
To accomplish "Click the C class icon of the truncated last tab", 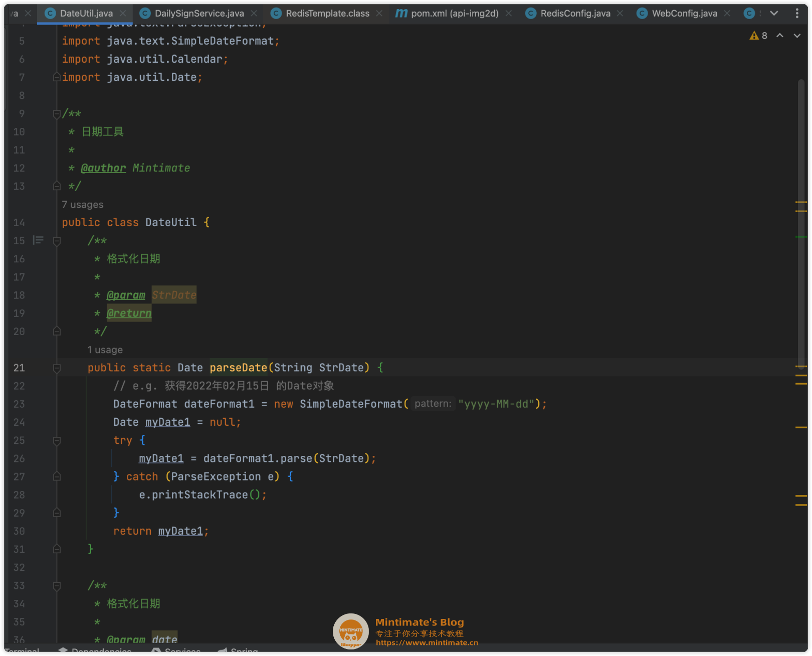I will click(x=749, y=14).
